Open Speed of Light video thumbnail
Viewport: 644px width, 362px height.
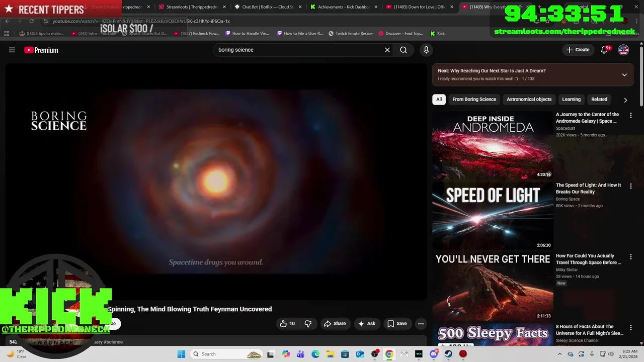pyautogui.click(x=493, y=216)
